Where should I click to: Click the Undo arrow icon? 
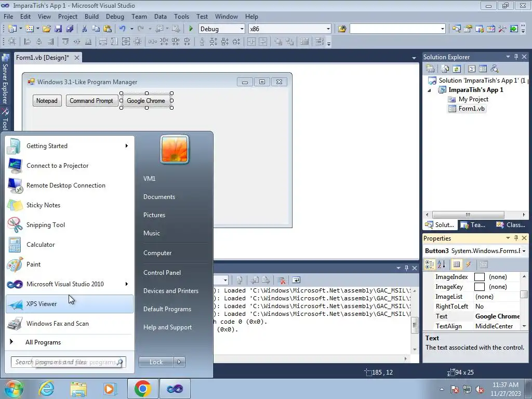[123, 29]
